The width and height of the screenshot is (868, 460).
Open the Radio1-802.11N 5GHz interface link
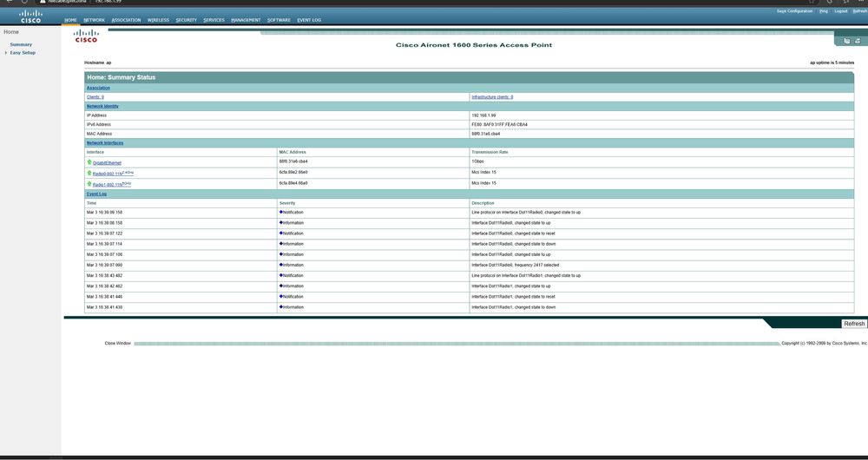click(x=112, y=184)
